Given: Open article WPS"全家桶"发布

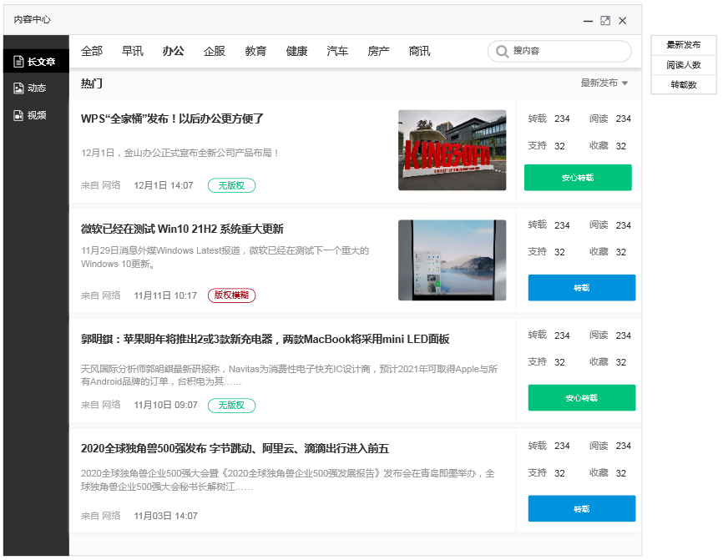Looking at the screenshot, I should click(x=172, y=119).
